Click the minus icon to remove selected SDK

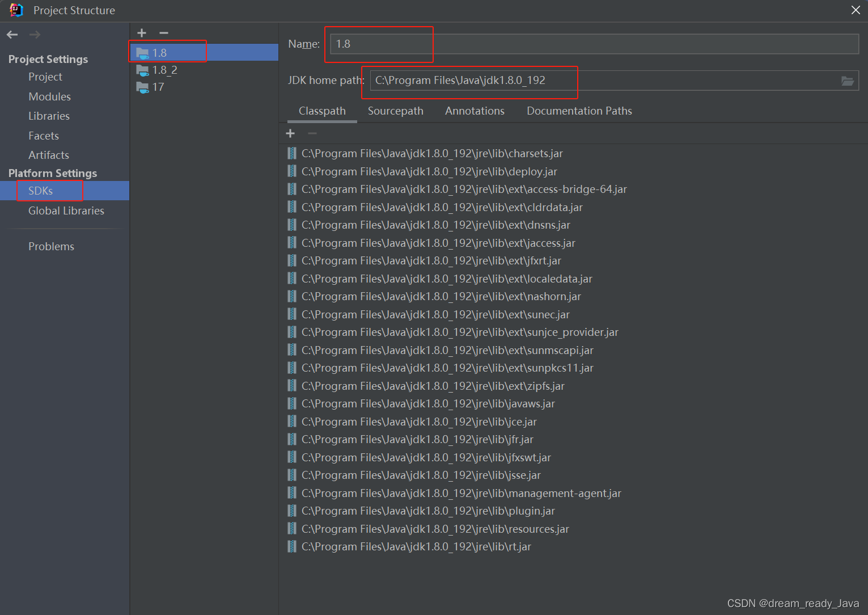(163, 32)
